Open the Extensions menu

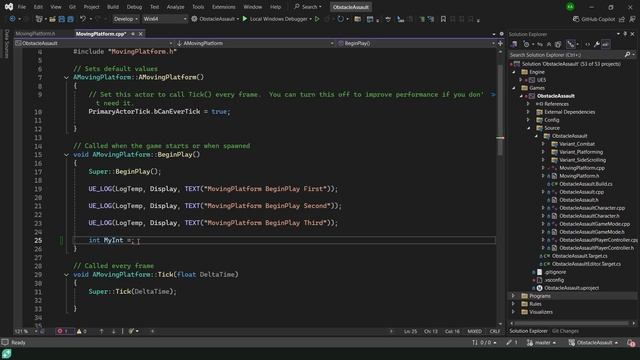224,7
